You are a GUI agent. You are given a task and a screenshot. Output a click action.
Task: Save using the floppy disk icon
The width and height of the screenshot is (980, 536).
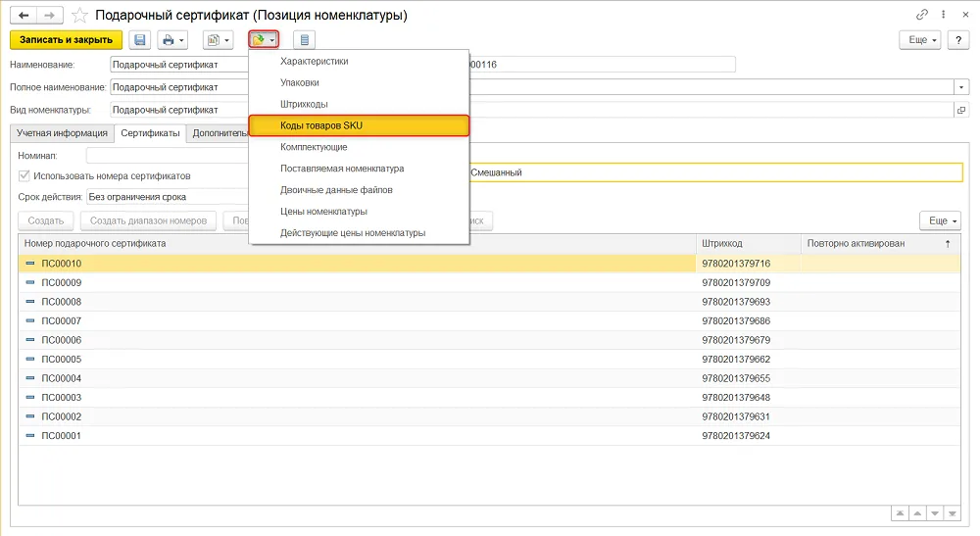point(140,40)
